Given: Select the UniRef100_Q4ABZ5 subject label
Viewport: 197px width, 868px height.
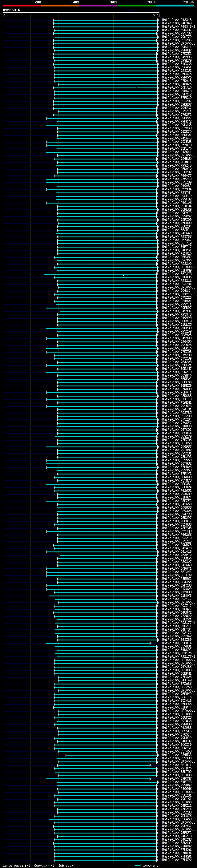Looking at the screenshot, I should 176,84.
